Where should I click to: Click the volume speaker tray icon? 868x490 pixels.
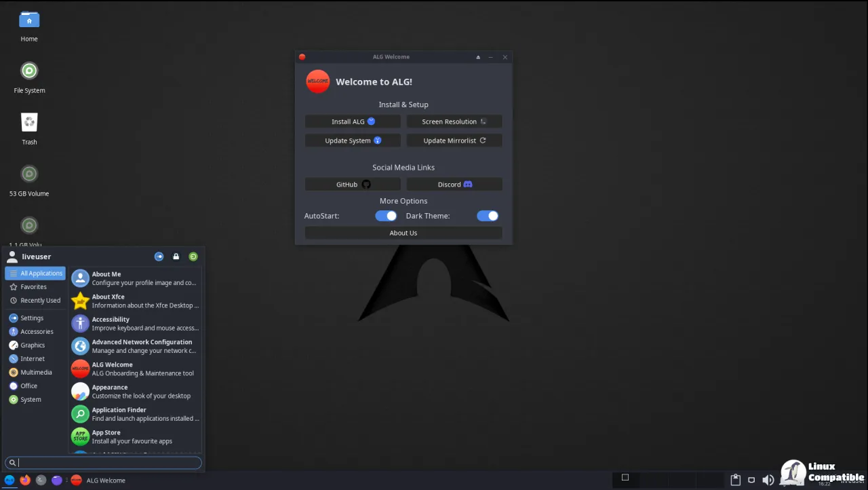[x=768, y=480]
